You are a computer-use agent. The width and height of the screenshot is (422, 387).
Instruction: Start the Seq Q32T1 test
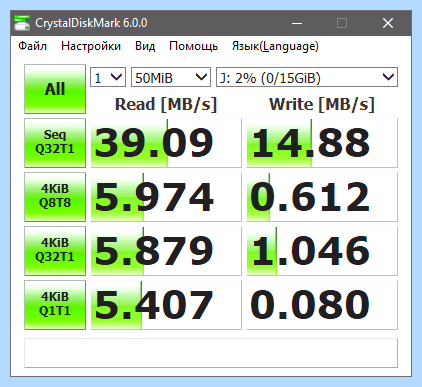[x=55, y=143]
